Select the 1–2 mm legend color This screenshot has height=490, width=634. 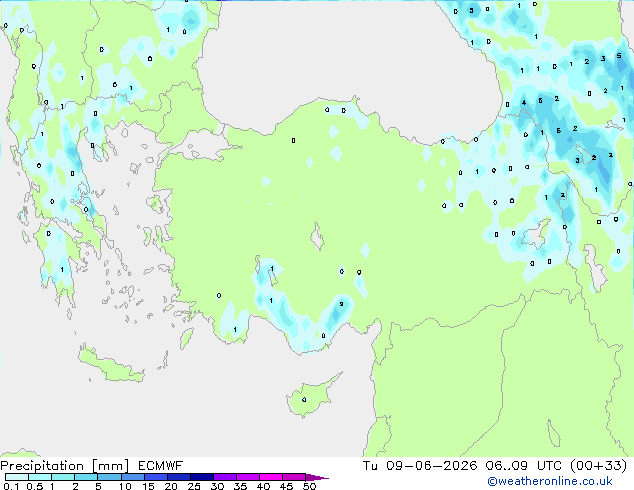coord(63,477)
